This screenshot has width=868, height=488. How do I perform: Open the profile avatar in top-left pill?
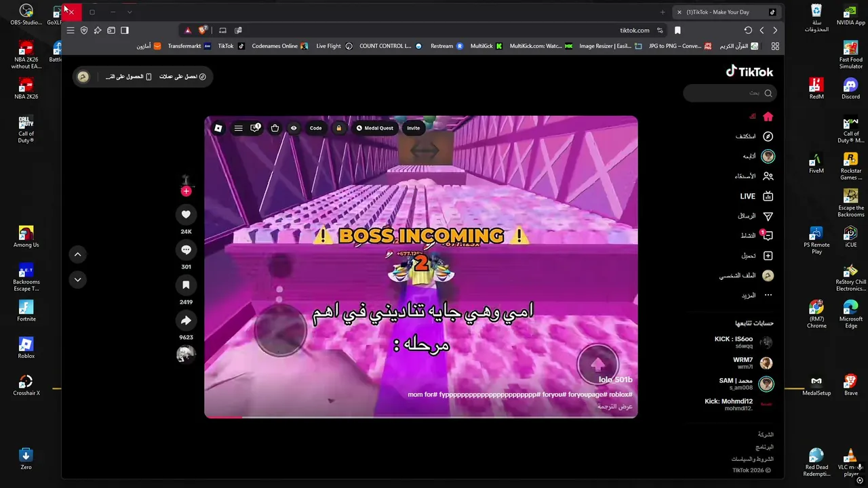tap(83, 77)
